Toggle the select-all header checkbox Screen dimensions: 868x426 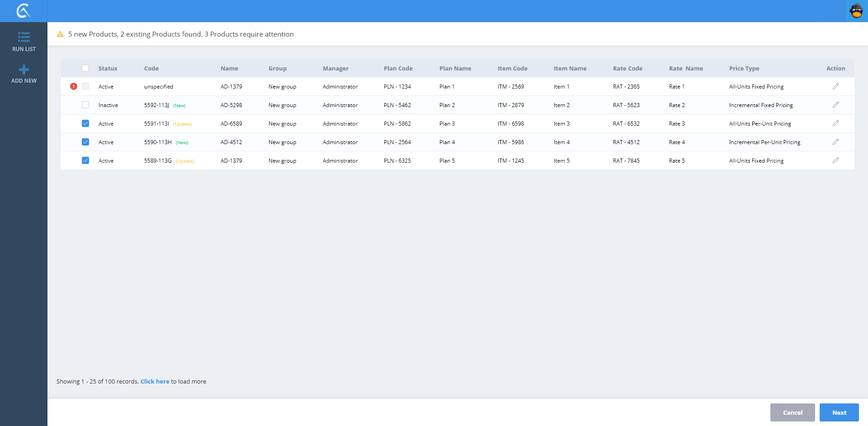(85, 68)
